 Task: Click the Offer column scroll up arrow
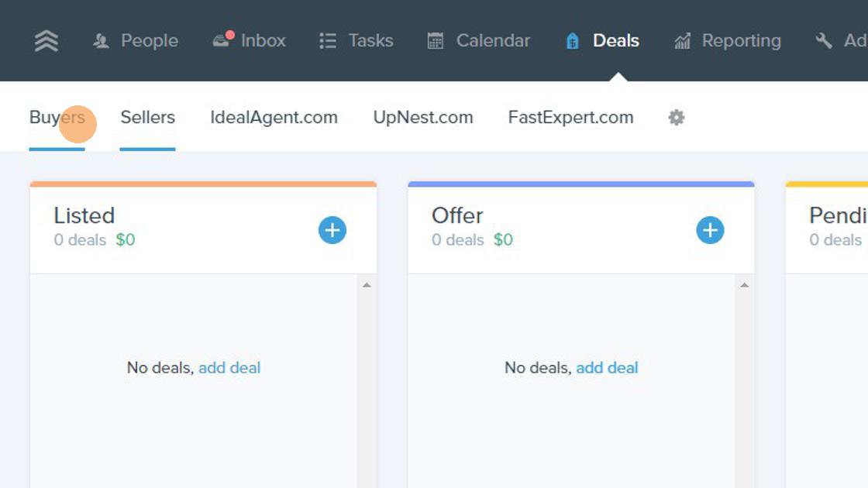pos(745,285)
